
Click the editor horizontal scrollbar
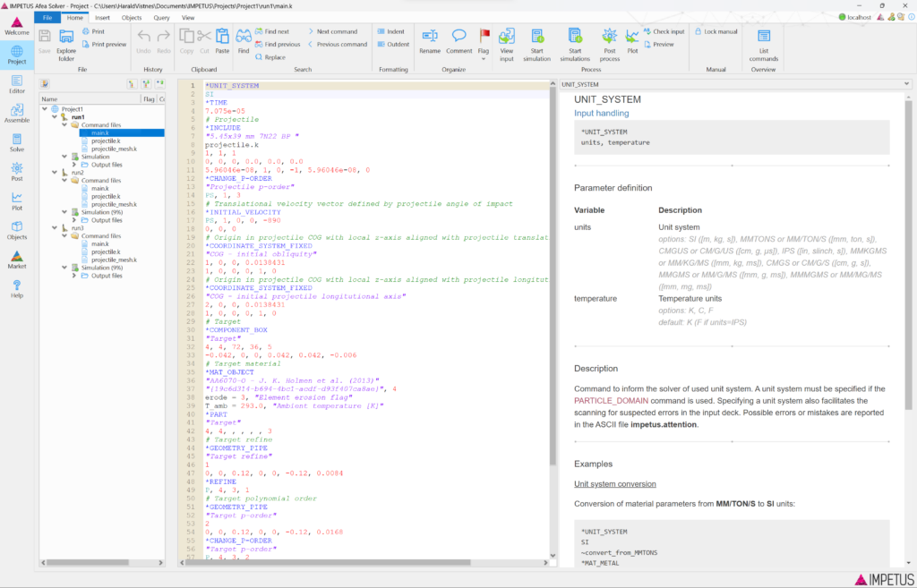point(330,562)
